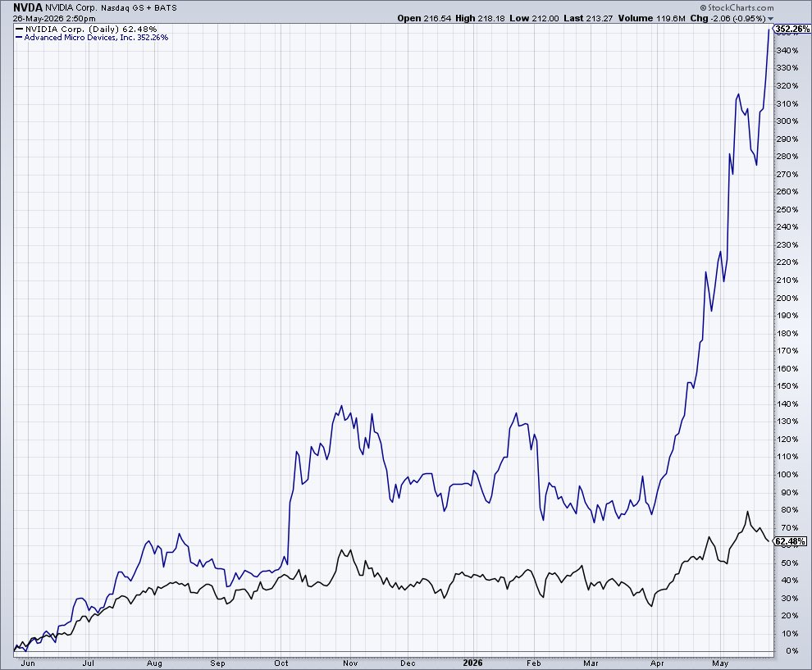Click the Volume value 119.6M

(671, 18)
